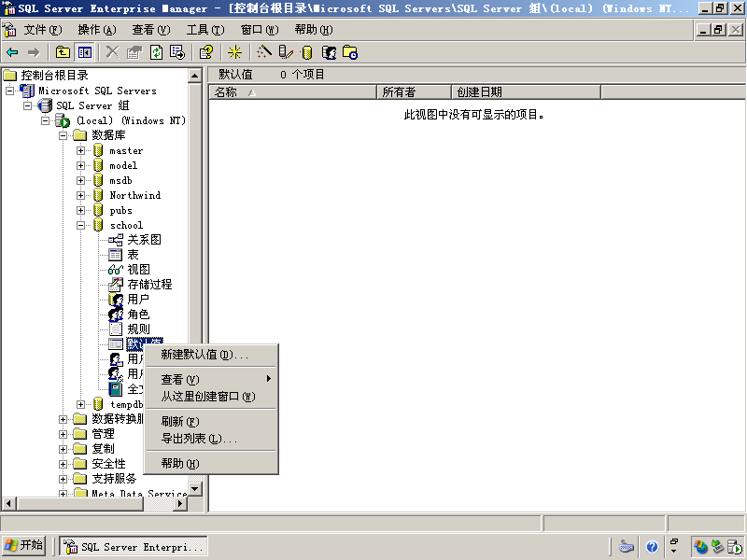Click the New Login toolbar icon
The height and width of the screenshot is (560, 747).
(329, 52)
